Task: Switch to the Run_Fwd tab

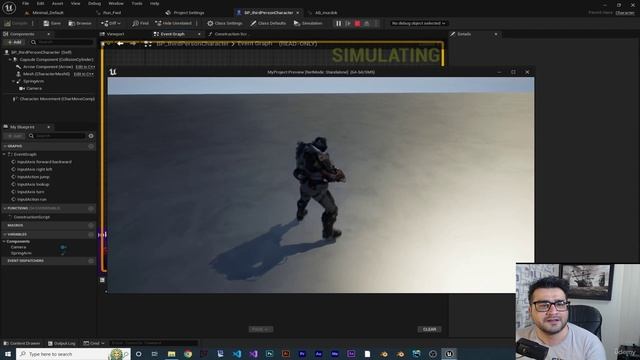Action: pos(111,13)
